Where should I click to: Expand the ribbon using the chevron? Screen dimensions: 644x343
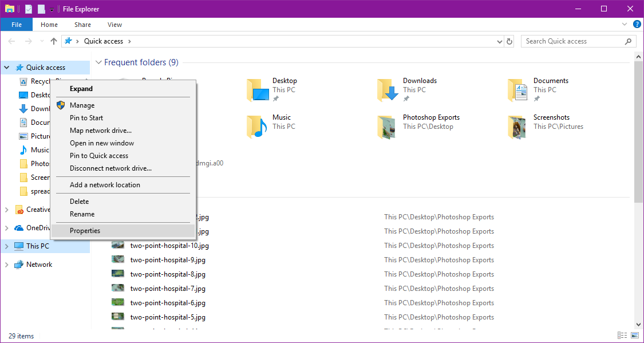coord(624,24)
